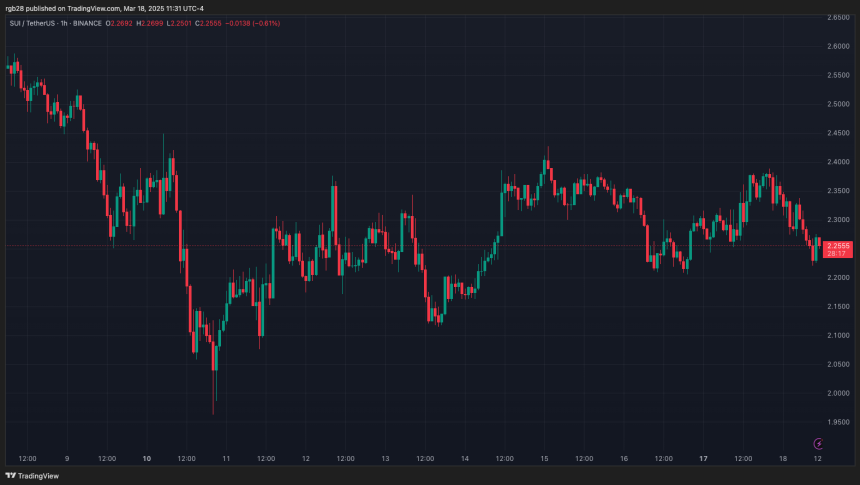Click the 28:17 candle countdown timer
Screen dimensions: 860x485
pyautogui.click(x=836, y=253)
